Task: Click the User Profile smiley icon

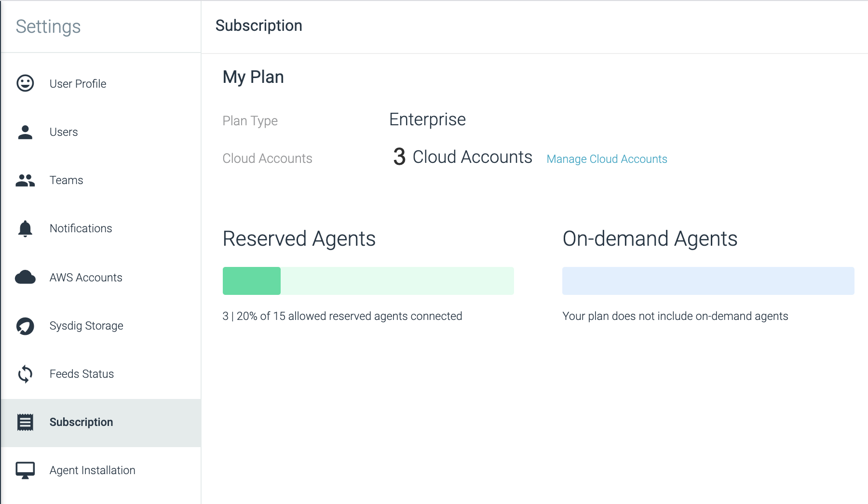Action: click(x=25, y=83)
